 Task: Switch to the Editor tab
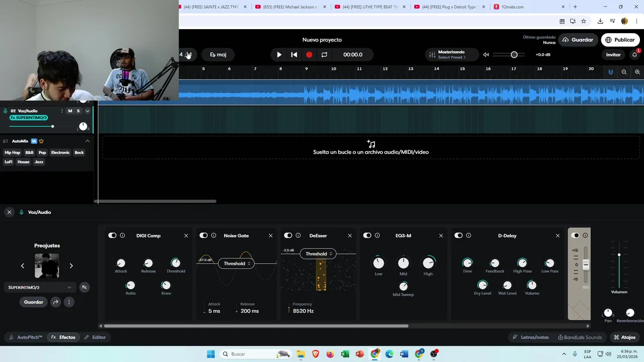coord(95,337)
